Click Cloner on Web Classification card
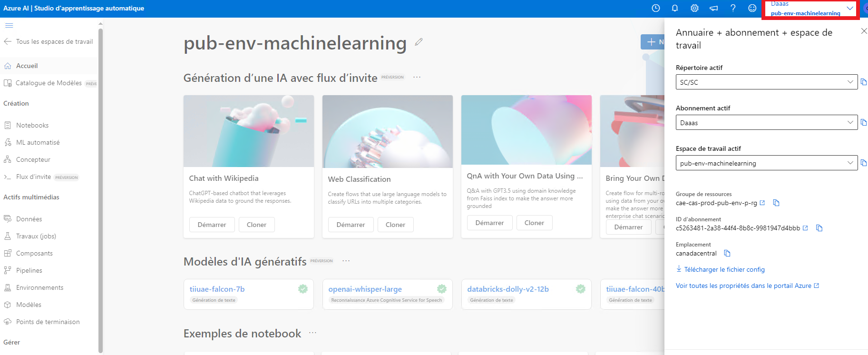 (395, 225)
